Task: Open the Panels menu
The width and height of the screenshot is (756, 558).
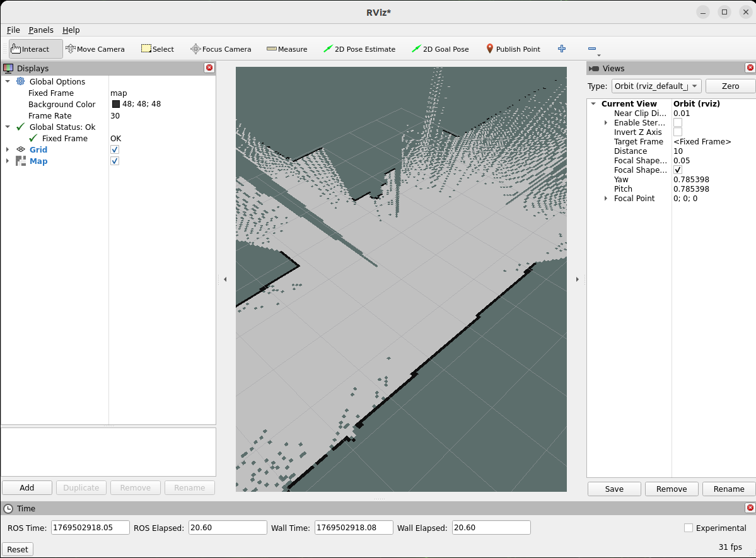Action: (41, 30)
